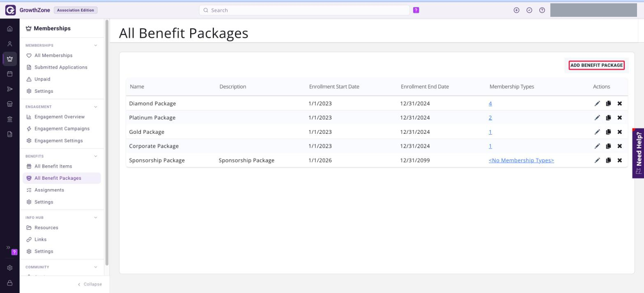
Task: Open the Billing bank icon in left rail
Action: point(10,119)
